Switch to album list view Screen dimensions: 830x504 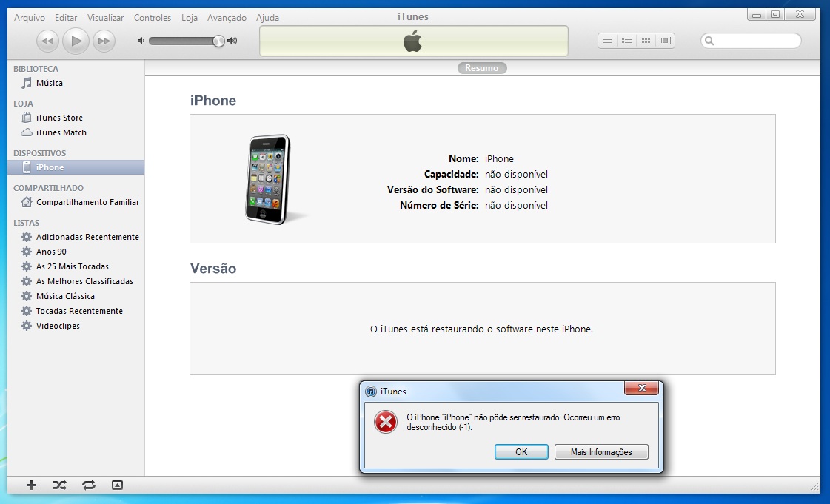tap(626, 41)
